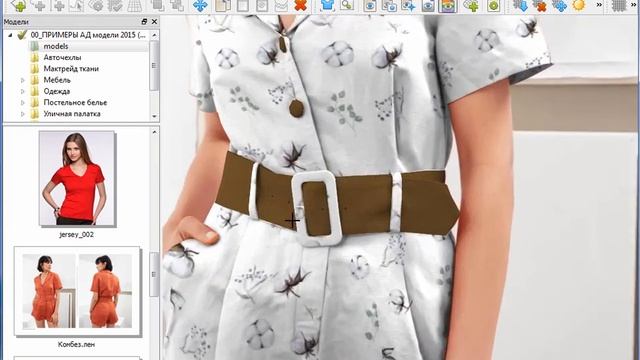Select the Мактрейд ткани folder
Screen dimensions: 640x360
pyautogui.click(x=71, y=69)
